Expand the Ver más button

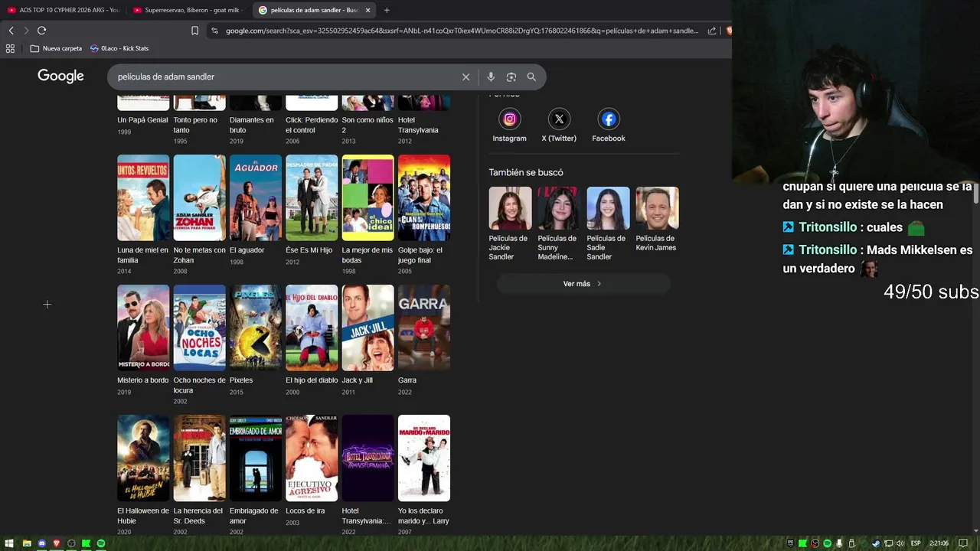pos(583,284)
